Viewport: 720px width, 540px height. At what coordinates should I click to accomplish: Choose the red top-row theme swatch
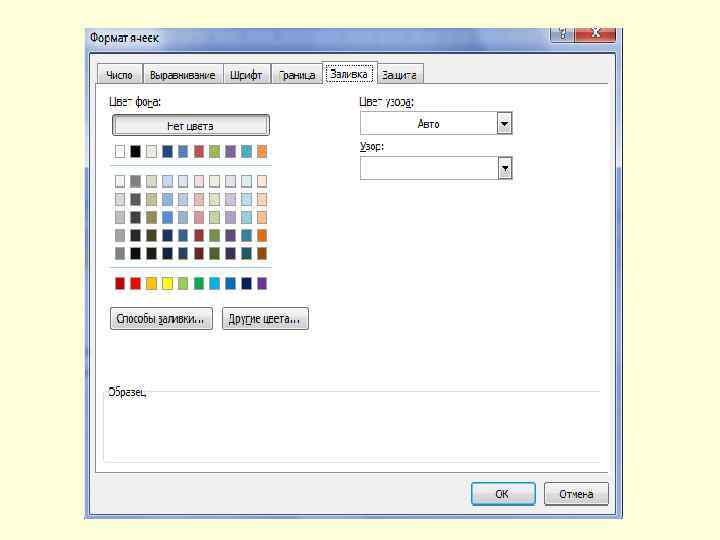[x=199, y=152]
